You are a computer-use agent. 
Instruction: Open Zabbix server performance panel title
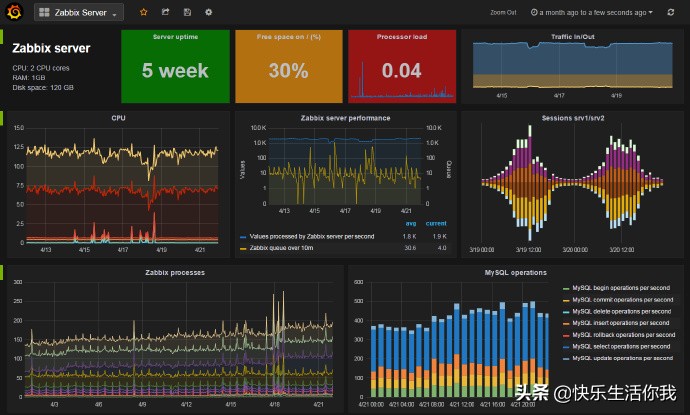pyautogui.click(x=345, y=118)
